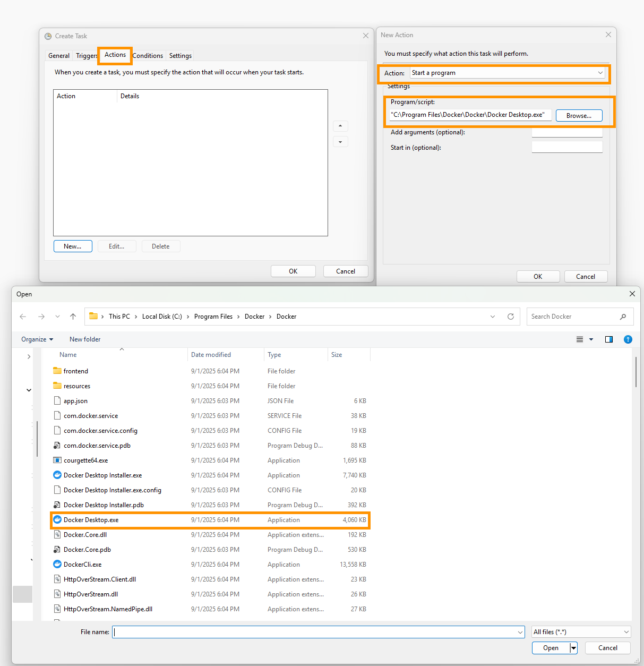Image resolution: width=644 pixels, height=666 pixels.
Task: Click the com.docker.service.pdb file icon
Action: coord(57,445)
